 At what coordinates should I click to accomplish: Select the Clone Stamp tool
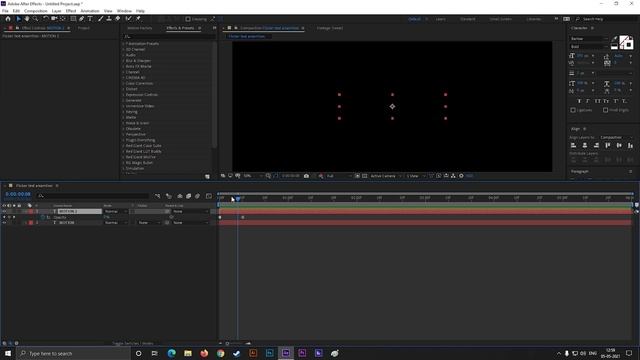(x=109, y=19)
